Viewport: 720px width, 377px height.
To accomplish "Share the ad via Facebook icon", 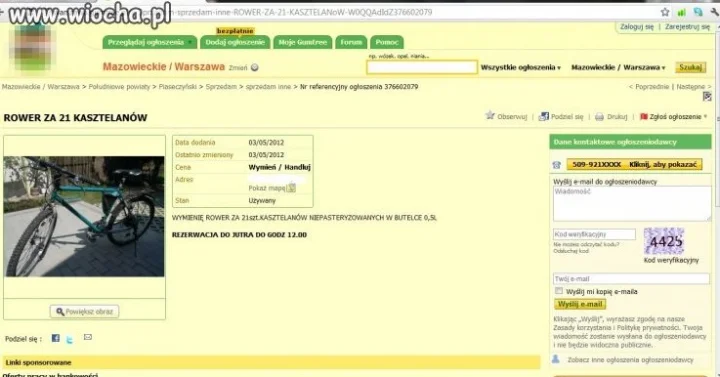I will click(56, 338).
